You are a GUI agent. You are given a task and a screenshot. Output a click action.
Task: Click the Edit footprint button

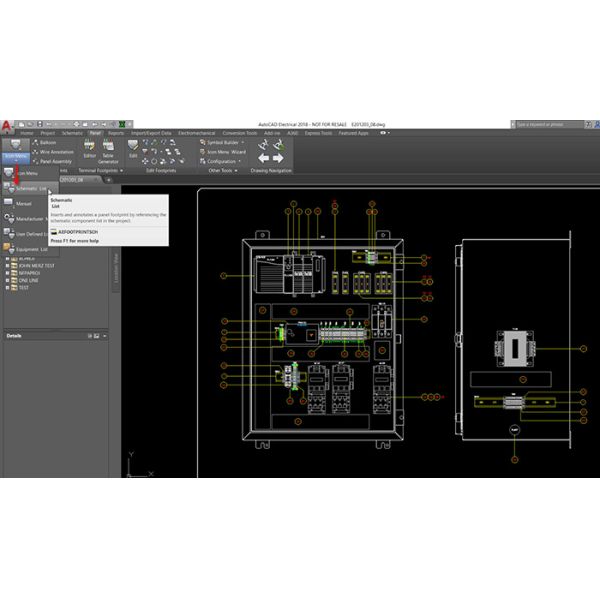[133, 146]
